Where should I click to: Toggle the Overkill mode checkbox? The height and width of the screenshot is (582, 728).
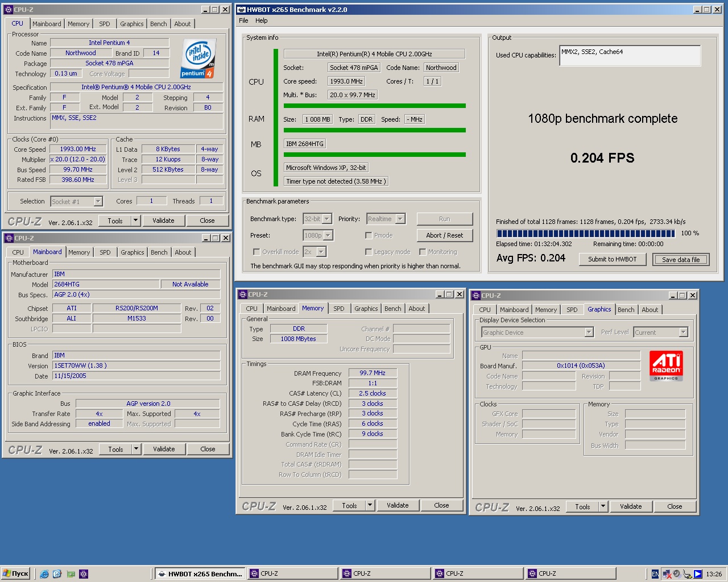[x=256, y=252]
